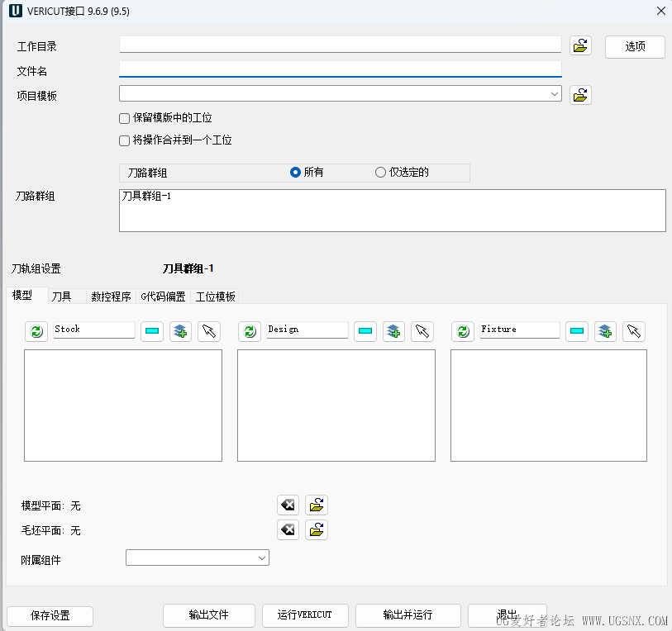Switch to the 数控程序 tab
The width and height of the screenshot is (672, 631).
pos(111,297)
